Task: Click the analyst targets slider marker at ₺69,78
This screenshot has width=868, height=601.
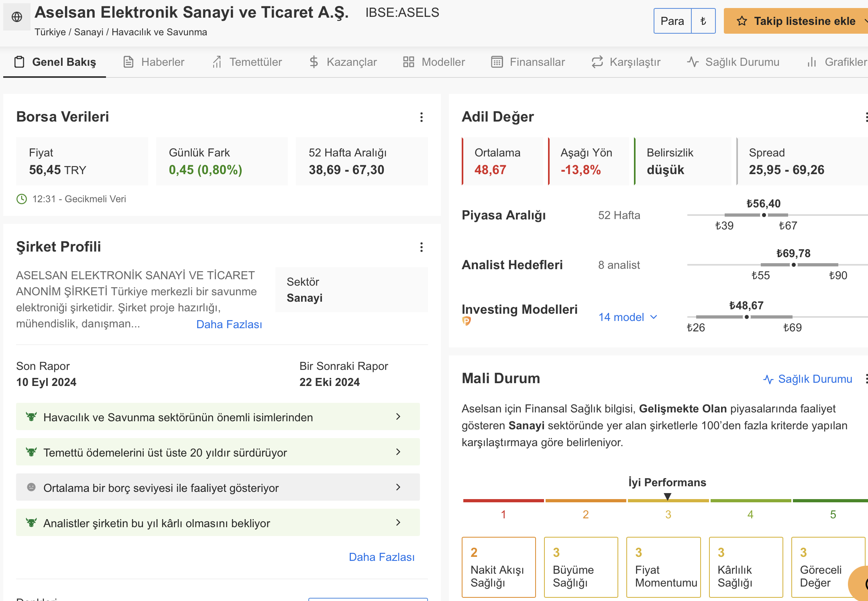Action: (794, 265)
